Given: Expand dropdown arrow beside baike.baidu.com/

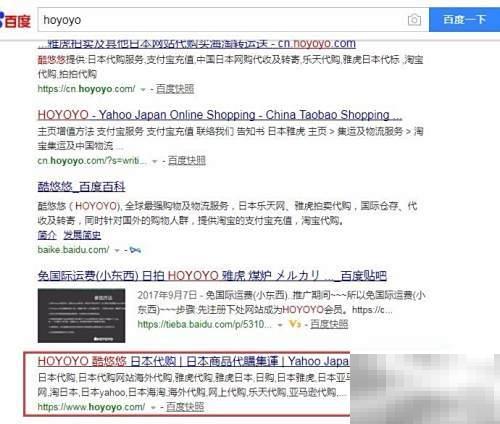Looking at the screenshot, I should (117, 250).
